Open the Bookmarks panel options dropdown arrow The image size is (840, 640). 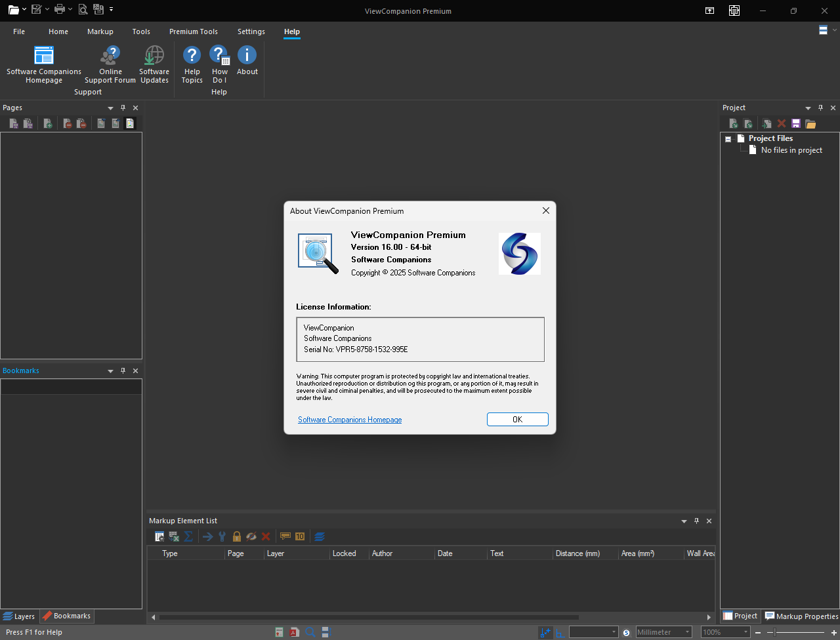(110, 371)
